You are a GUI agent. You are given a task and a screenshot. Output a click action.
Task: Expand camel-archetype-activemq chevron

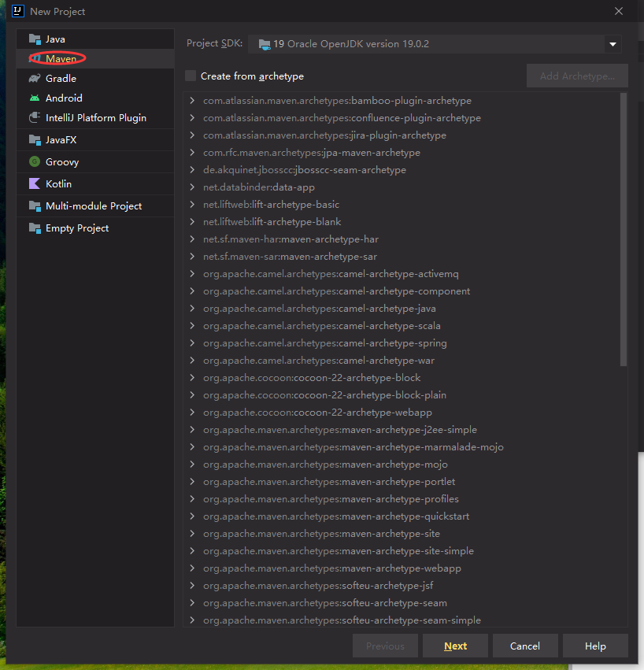[192, 274]
